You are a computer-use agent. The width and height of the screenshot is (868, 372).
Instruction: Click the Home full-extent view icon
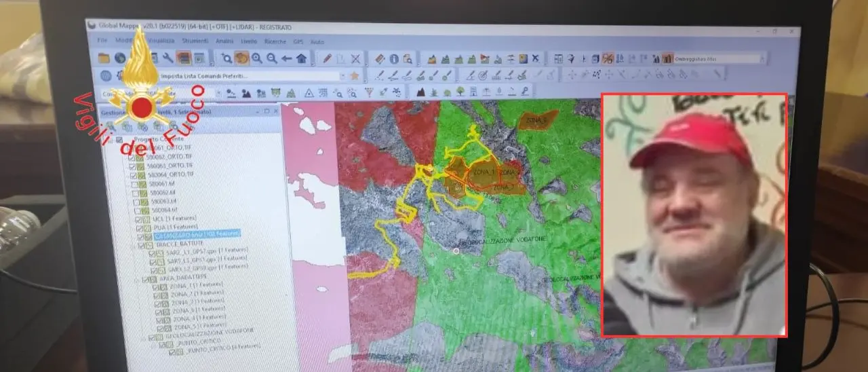(x=301, y=58)
